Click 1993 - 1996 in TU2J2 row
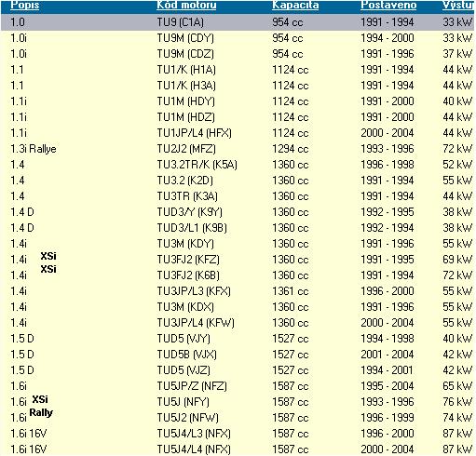Screen dimensions: 476x456 pos(388,149)
